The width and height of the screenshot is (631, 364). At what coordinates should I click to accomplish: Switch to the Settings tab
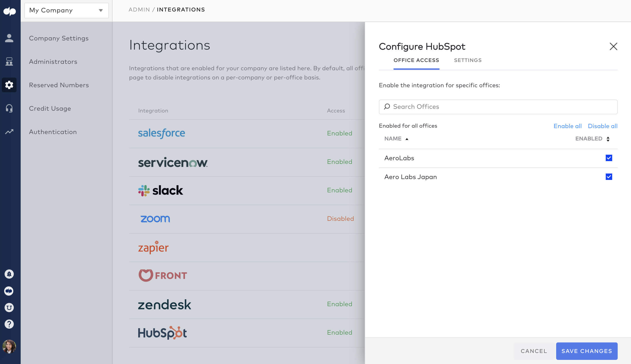click(468, 60)
